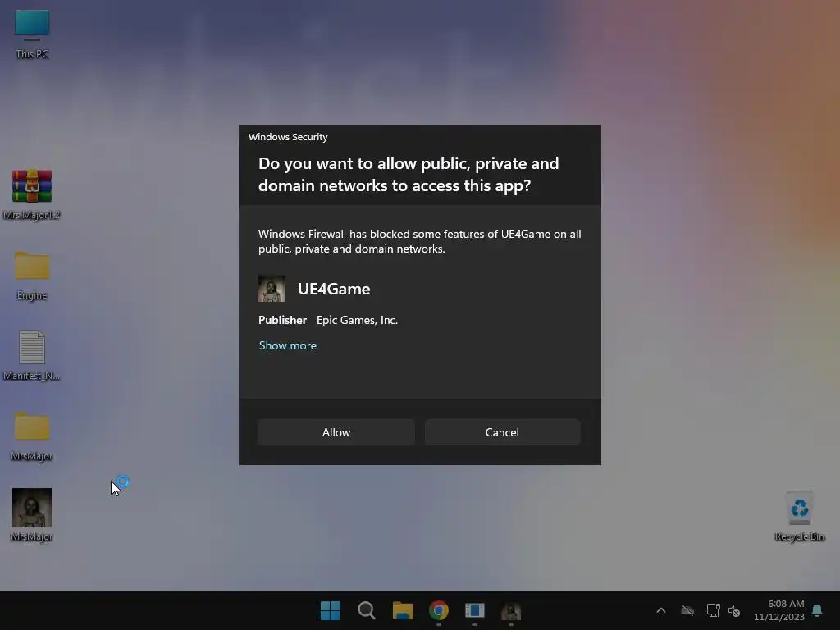Open the Windows Start menu

pos(330,610)
